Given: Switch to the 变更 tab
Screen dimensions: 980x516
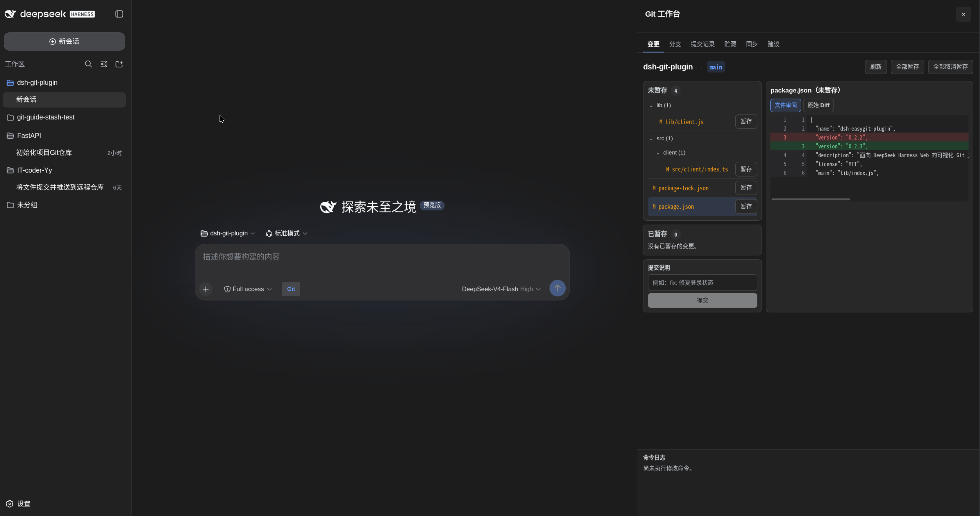Looking at the screenshot, I should pyautogui.click(x=653, y=44).
